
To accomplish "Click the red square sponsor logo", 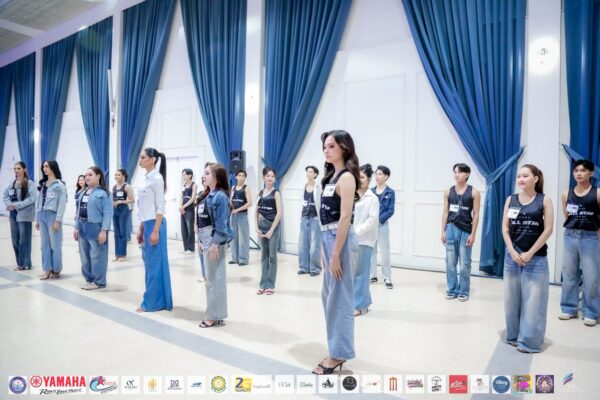I will click(458, 384).
